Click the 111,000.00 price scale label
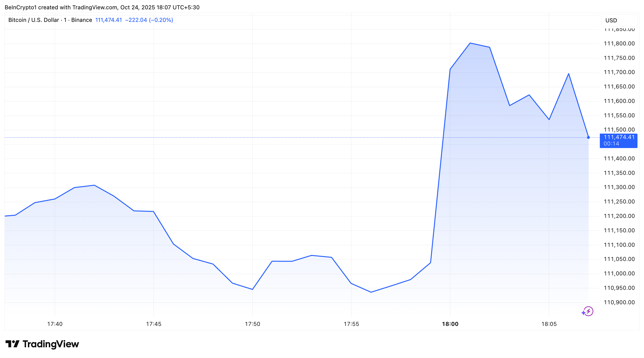 coord(619,274)
